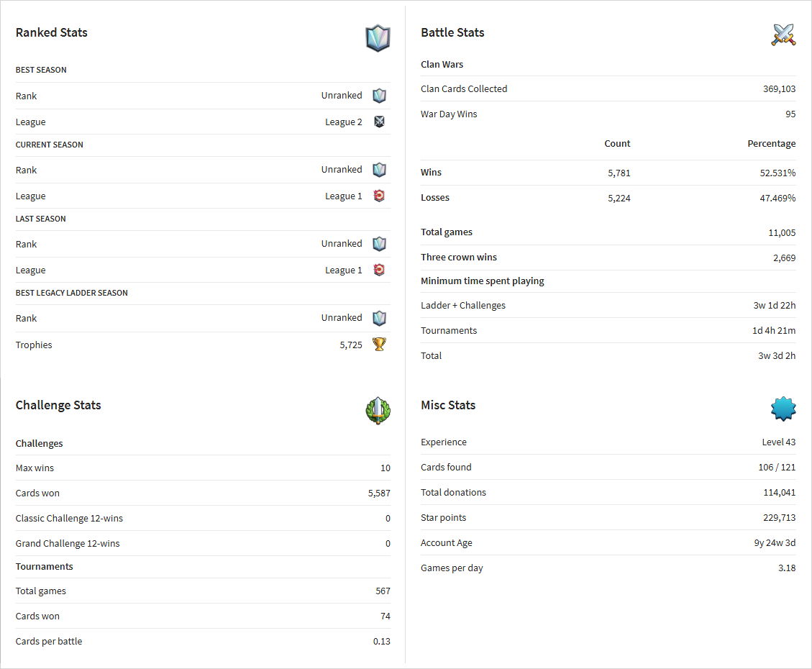
Task: Click the League 2 badge in Best Season
Action: [379, 122]
